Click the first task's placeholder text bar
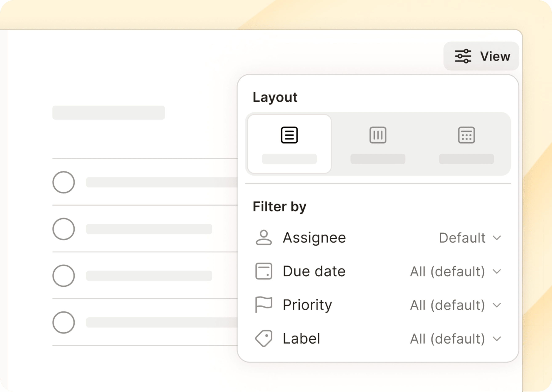The width and height of the screenshot is (552, 392). pos(159,182)
